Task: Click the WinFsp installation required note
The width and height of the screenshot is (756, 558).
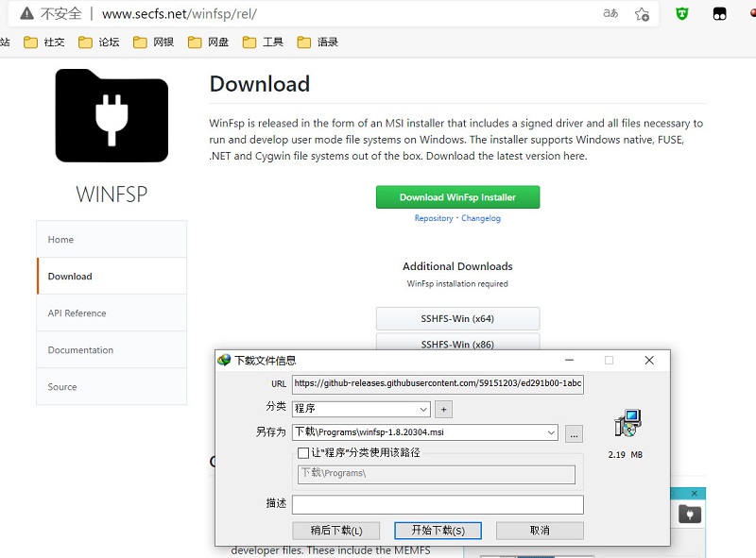Action: (x=457, y=284)
